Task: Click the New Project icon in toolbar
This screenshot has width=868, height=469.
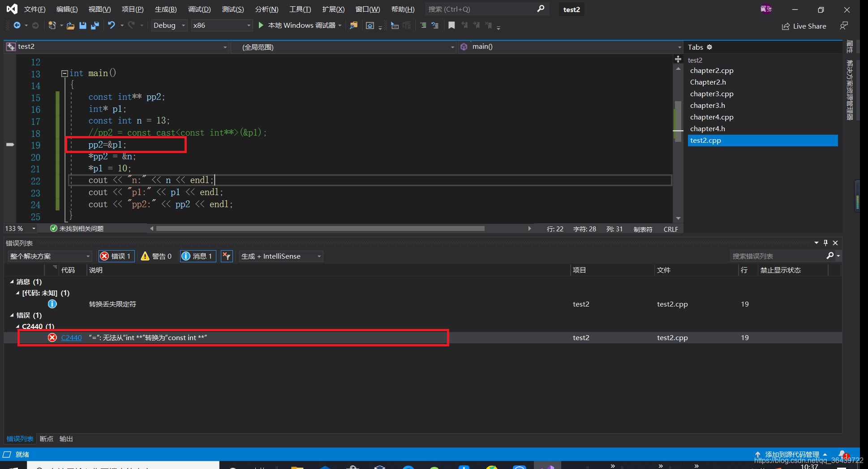Action: [52, 26]
